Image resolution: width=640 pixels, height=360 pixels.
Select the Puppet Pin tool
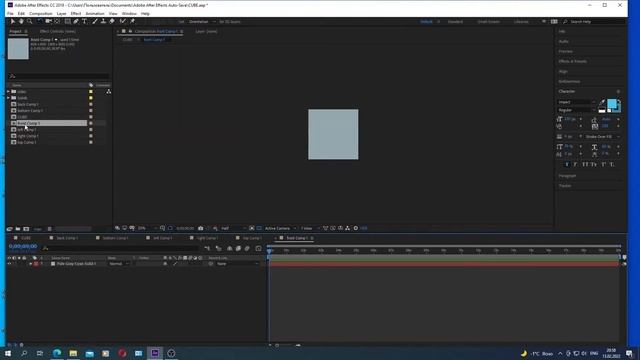click(132, 21)
